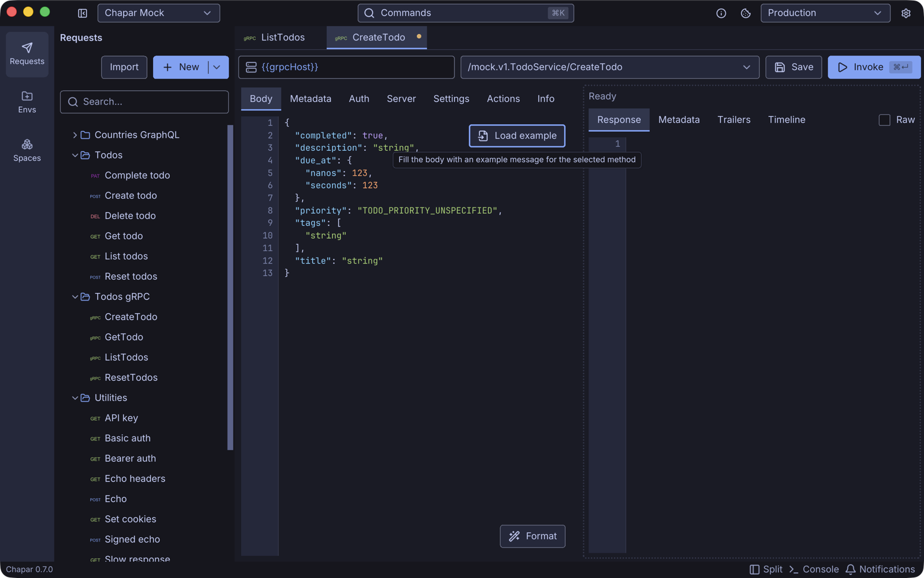Viewport: 924px width, 578px height.
Task: Switch to response Timeline tab
Action: pos(787,120)
